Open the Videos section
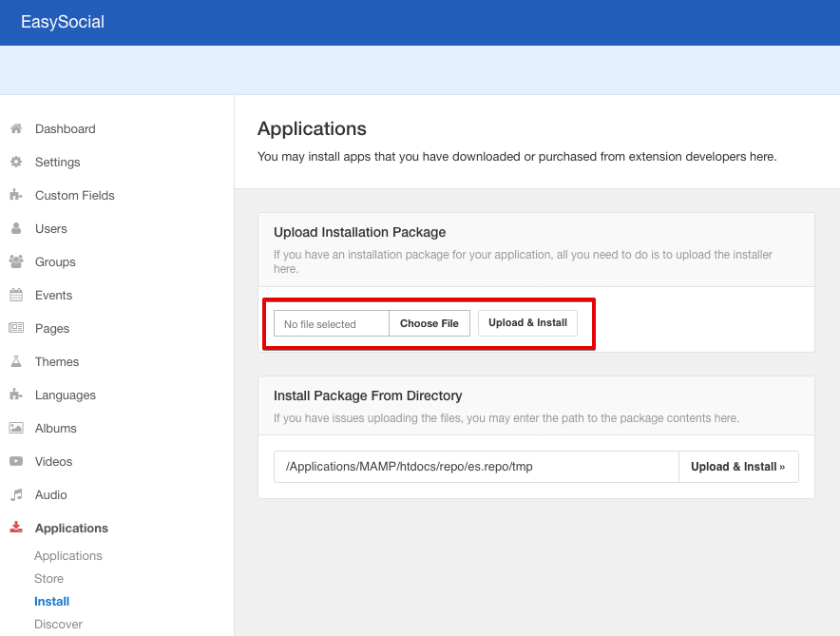The width and height of the screenshot is (840, 636). 53,461
